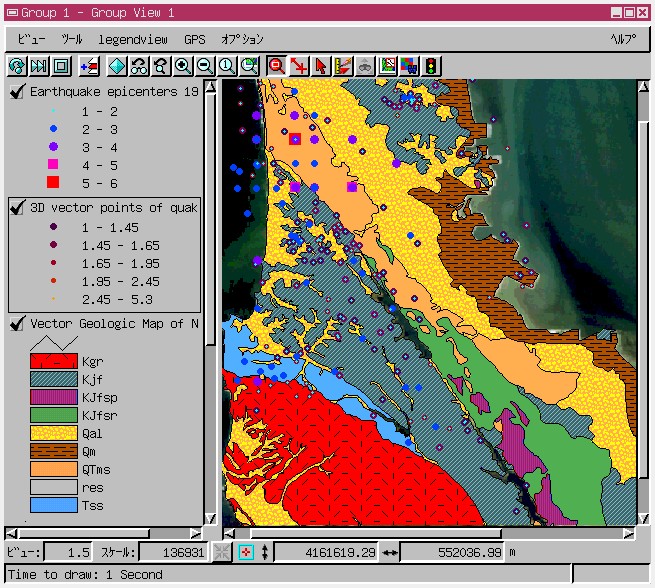
Task: Click the scale value input field
Action: click(173, 553)
